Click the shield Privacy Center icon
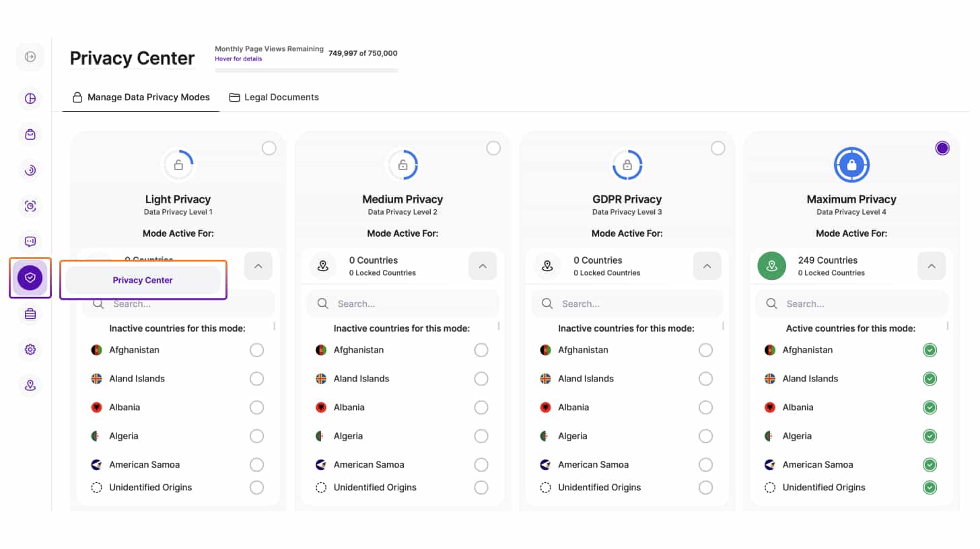The height and width of the screenshot is (549, 980). click(30, 277)
